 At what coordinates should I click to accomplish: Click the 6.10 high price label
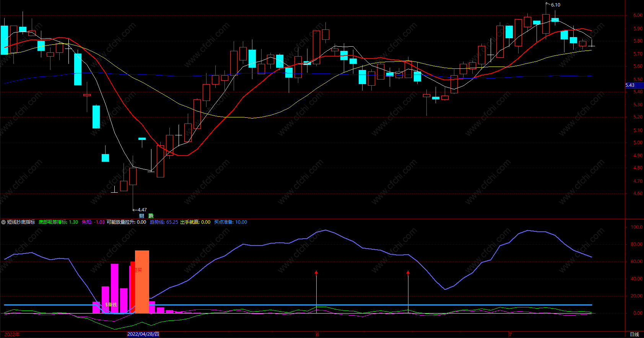[x=556, y=5]
